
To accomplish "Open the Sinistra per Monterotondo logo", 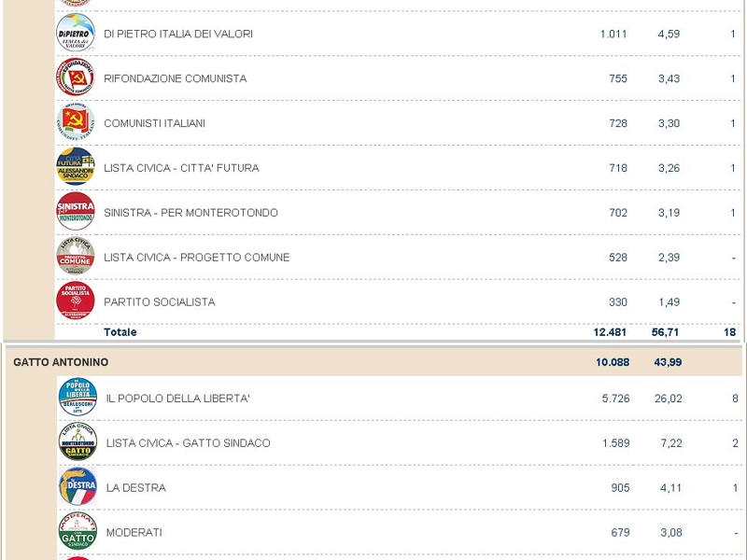I will [x=75, y=212].
